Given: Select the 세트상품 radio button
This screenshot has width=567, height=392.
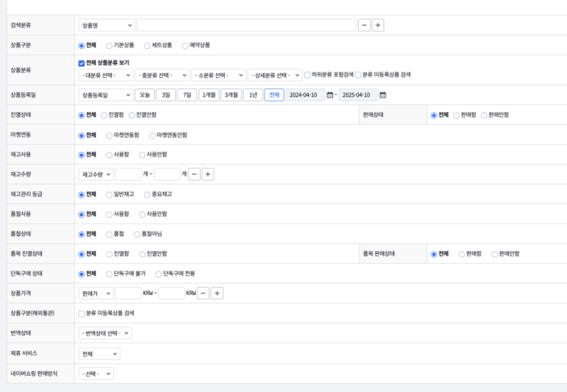Looking at the screenshot, I should click(147, 45).
